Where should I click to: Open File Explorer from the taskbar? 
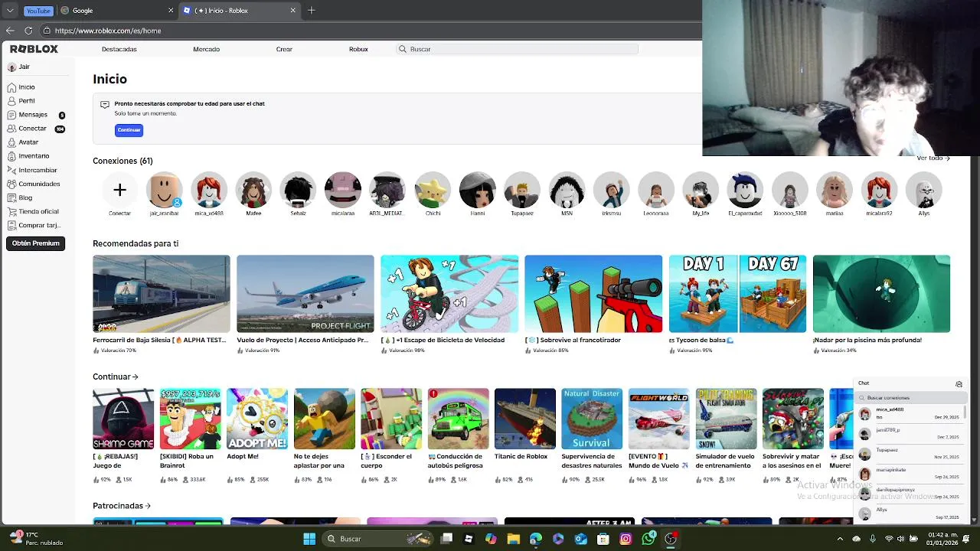pos(513,539)
